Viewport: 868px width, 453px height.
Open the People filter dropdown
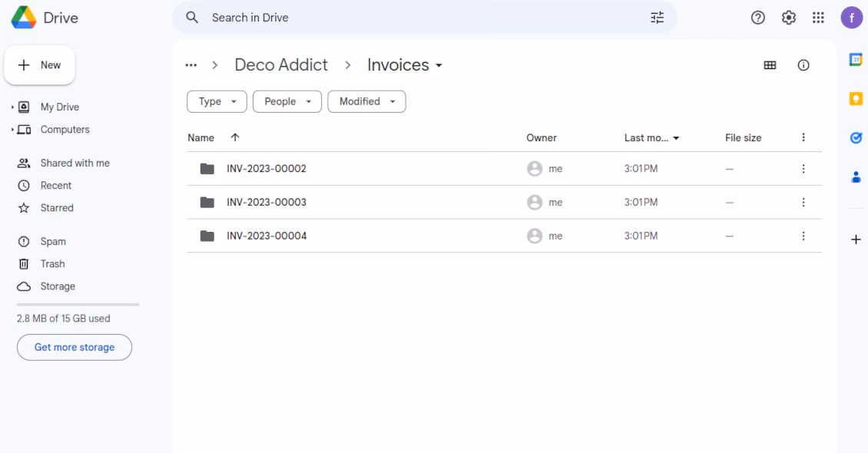(x=287, y=102)
